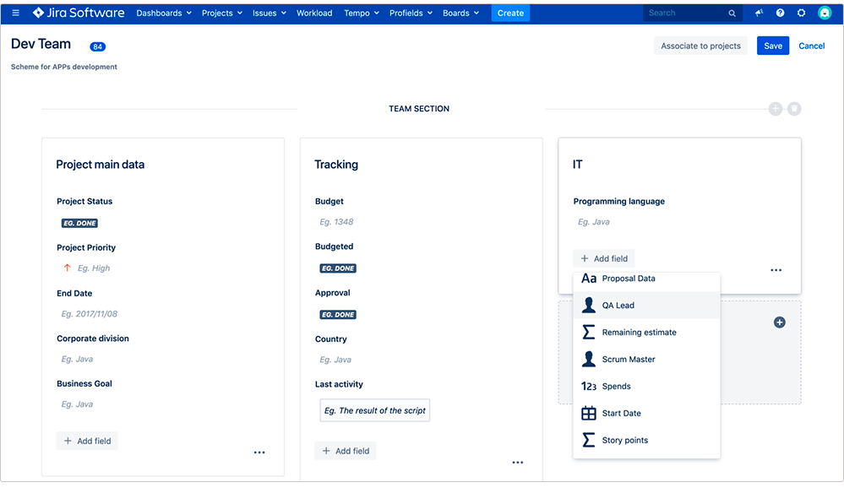The height and width of the screenshot is (504, 844).
Task: Click the plus icon in the dashed empty section
Action: 779,322
